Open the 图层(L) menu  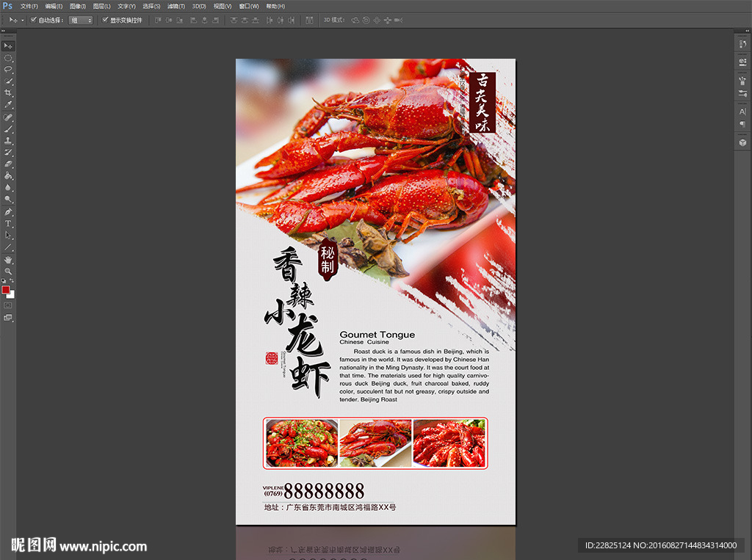[x=101, y=6]
